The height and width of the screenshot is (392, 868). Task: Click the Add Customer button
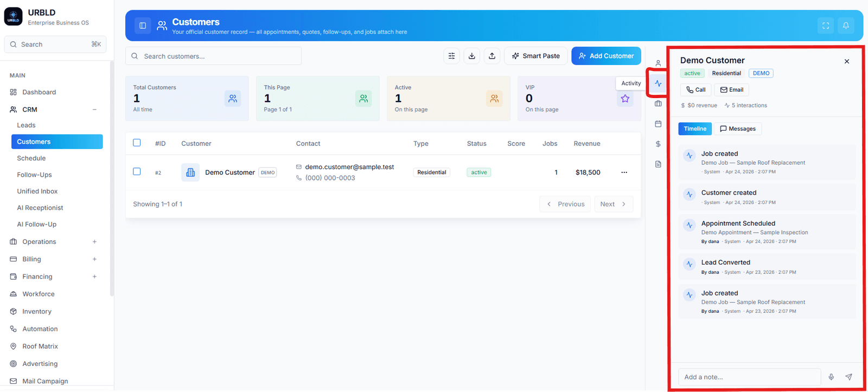click(606, 56)
